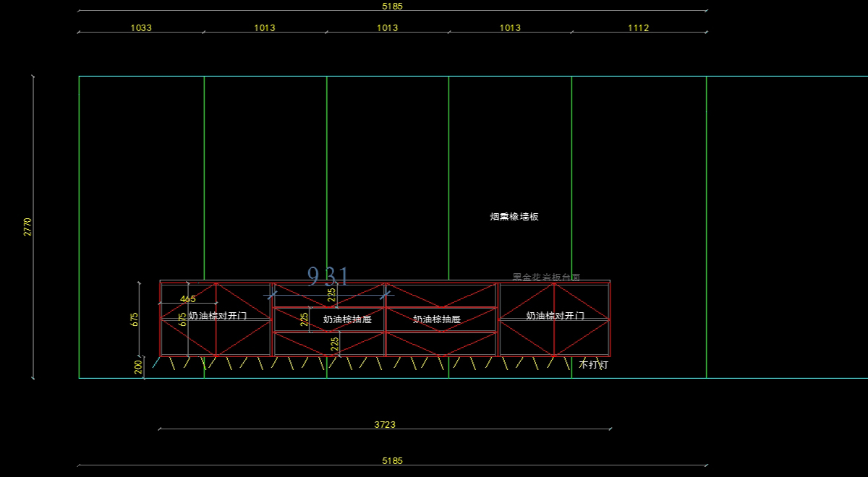Click the large blue 931 dimension text

pyautogui.click(x=328, y=276)
